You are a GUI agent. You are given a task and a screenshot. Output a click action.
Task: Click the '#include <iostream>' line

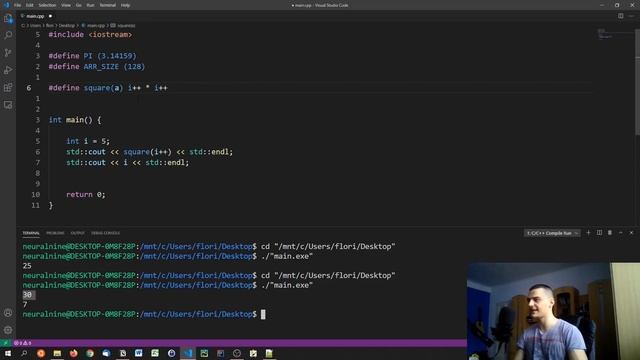(90, 35)
